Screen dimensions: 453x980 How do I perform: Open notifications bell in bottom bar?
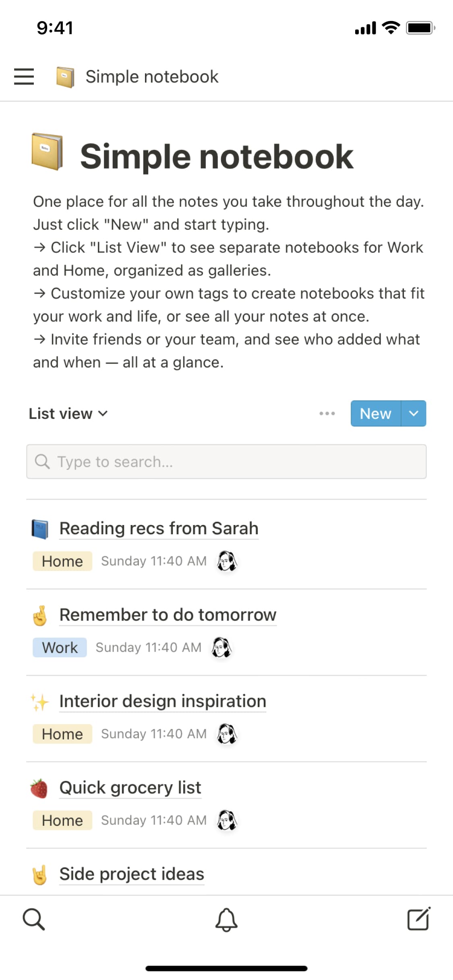tap(226, 919)
